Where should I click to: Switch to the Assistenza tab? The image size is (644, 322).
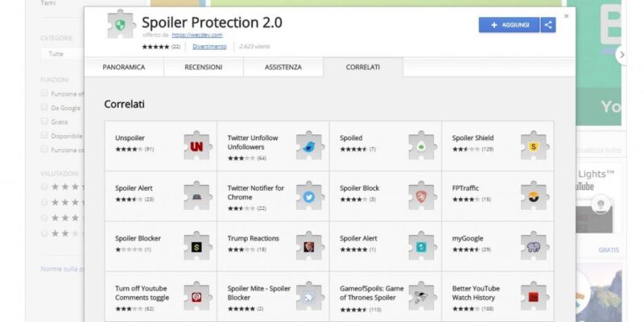coord(283,67)
